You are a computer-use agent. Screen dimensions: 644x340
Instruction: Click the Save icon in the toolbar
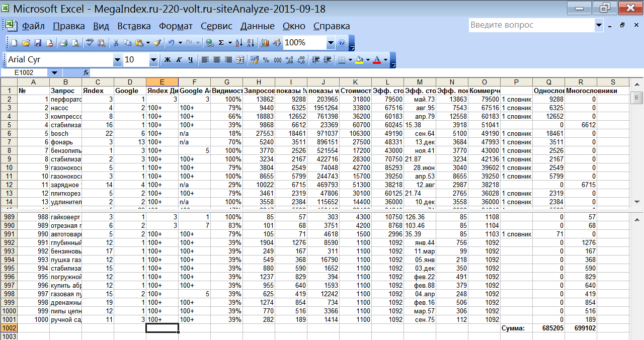tap(38, 43)
